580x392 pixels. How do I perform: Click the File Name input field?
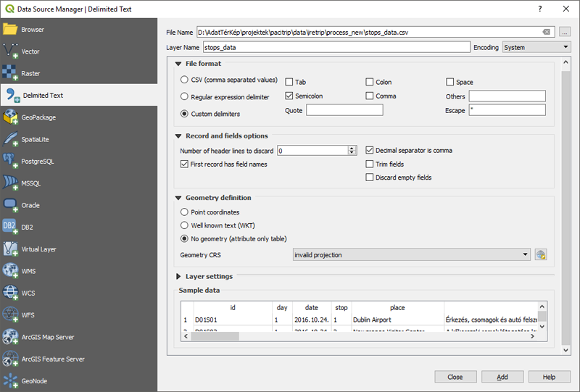coord(376,32)
